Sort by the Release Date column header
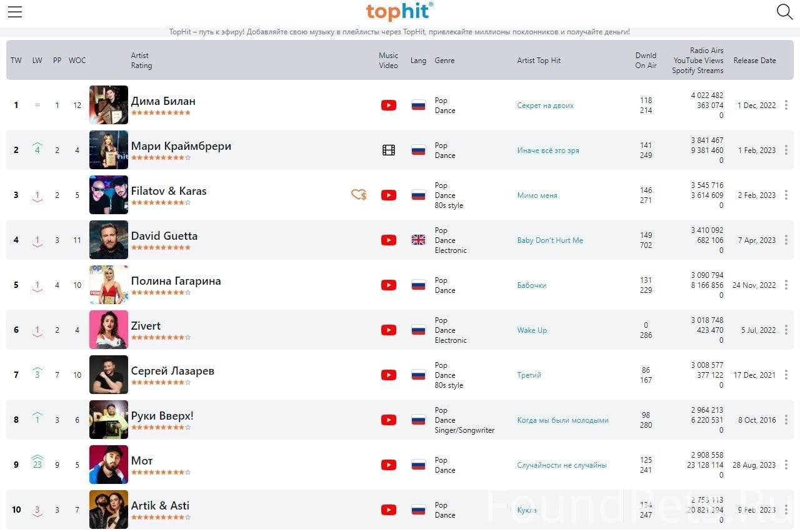800x532 pixels. pyautogui.click(x=754, y=61)
